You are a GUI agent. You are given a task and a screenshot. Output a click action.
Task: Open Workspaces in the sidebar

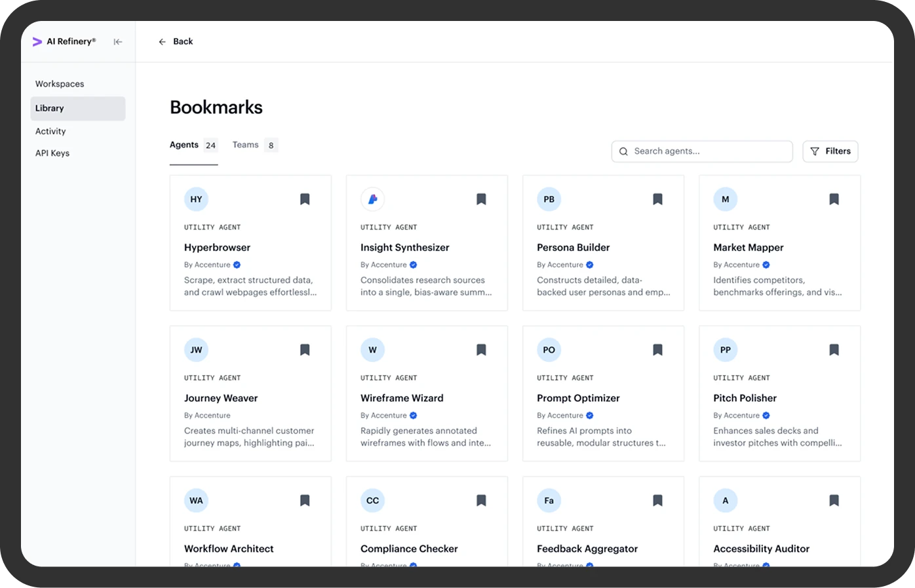[x=60, y=84]
